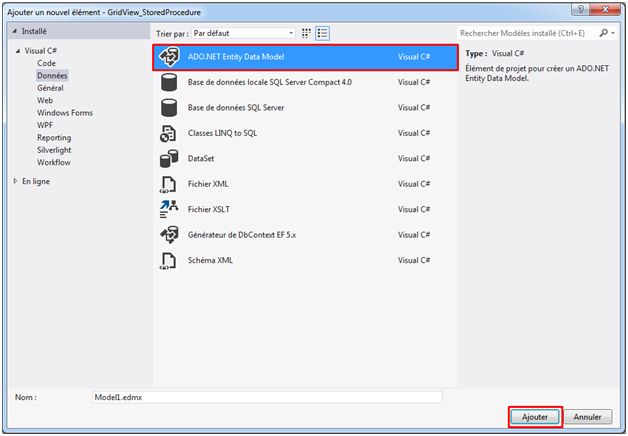Select the Web category
The width and height of the screenshot is (628, 436).
[45, 100]
